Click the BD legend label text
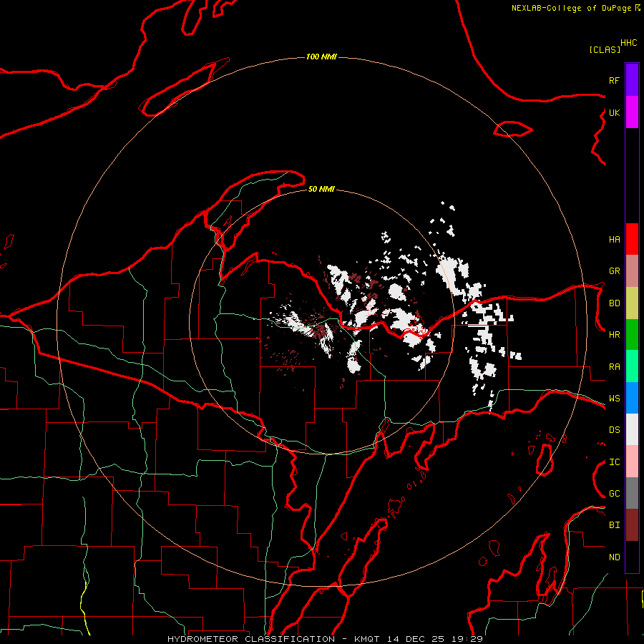Viewport: 644px width, 644px height. [x=614, y=303]
